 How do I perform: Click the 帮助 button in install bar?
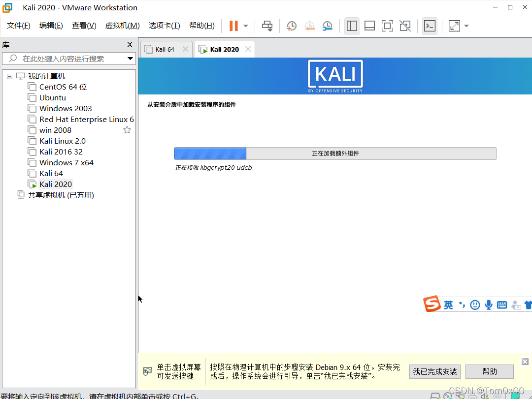point(489,372)
